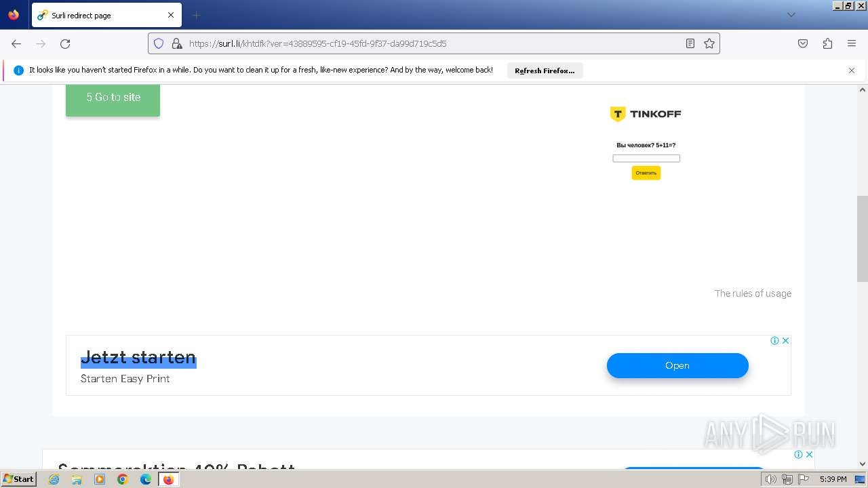Image resolution: width=868 pixels, height=488 pixels.
Task: Click the captcha answer input field
Action: click(x=646, y=158)
